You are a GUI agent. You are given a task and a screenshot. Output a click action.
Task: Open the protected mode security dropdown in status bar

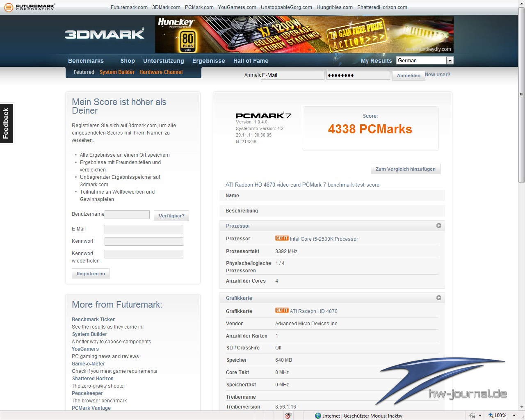pyautogui.click(x=480, y=415)
